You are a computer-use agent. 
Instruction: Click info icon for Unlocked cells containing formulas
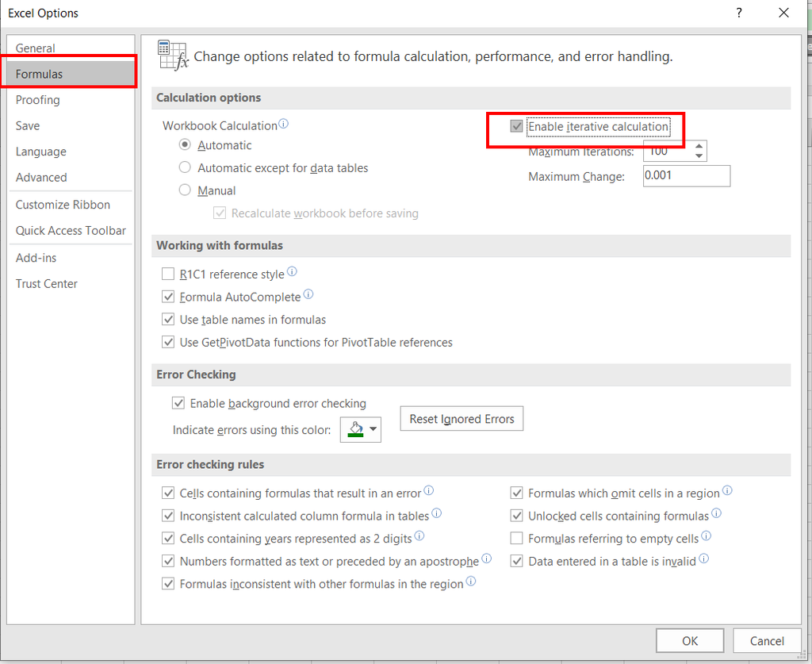[x=716, y=513]
